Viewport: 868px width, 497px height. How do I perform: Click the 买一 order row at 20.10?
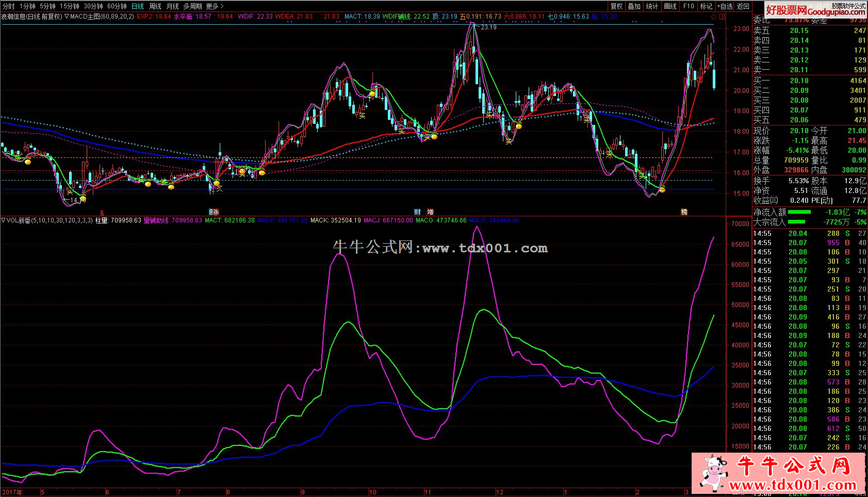(x=810, y=81)
